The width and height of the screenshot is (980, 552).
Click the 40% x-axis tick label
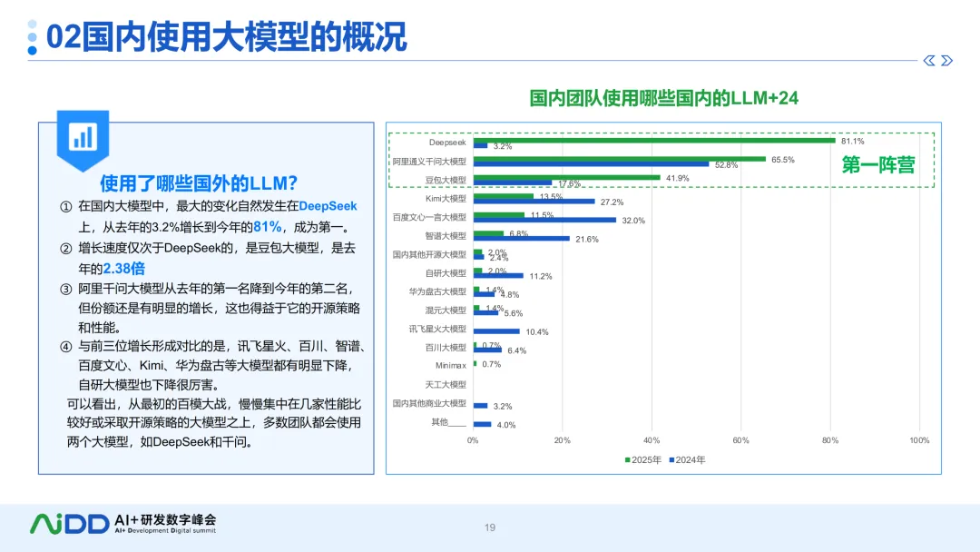click(x=652, y=440)
